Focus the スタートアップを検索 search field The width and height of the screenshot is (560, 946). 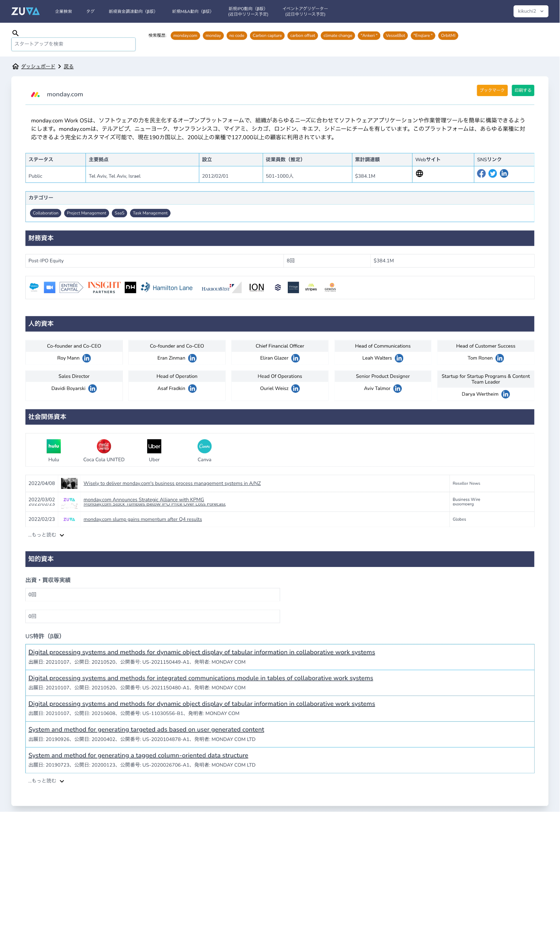(73, 44)
